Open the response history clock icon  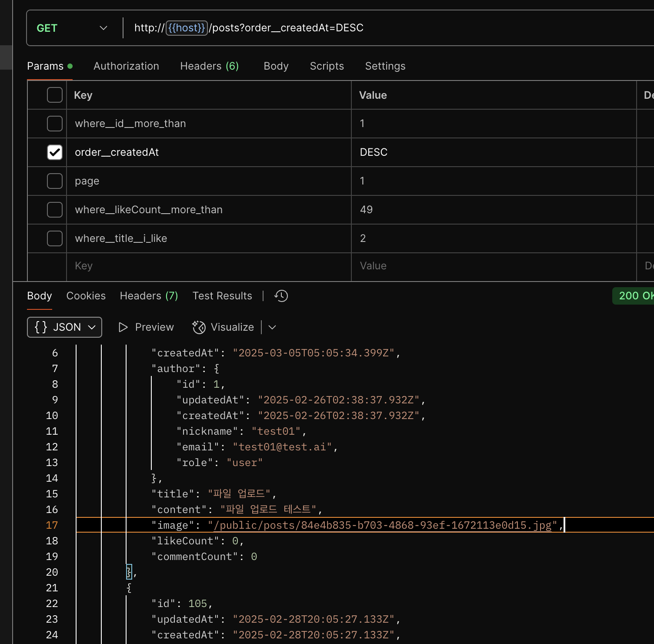pyautogui.click(x=281, y=296)
